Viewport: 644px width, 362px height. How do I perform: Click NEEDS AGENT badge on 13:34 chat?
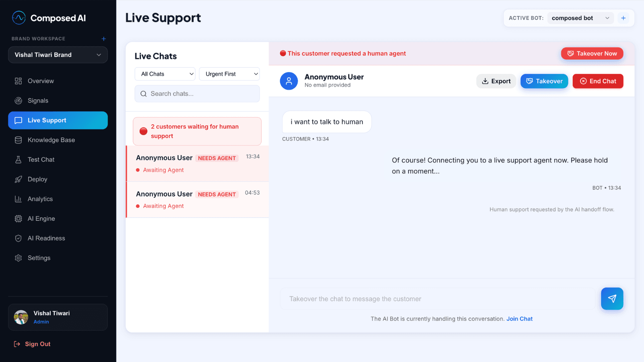[x=217, y=158]
